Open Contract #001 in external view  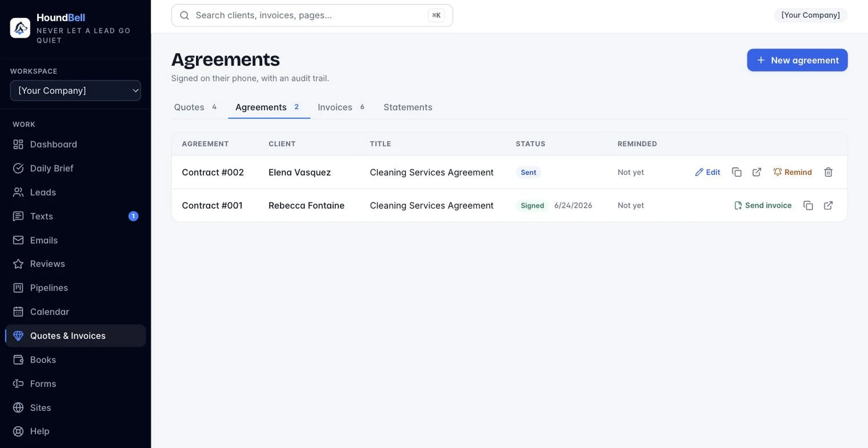point(828,205)
